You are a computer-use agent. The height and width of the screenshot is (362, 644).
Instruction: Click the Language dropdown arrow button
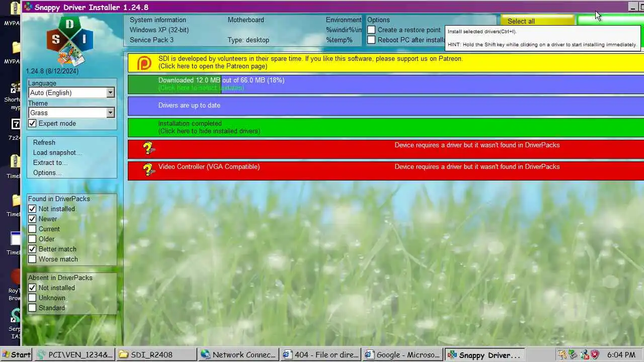pyautogui.click(x=110, y=93)
